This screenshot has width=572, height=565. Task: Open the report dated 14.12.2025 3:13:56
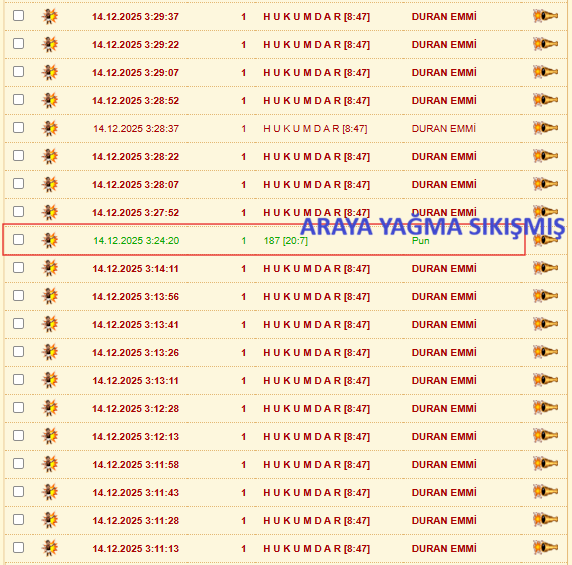[x=135, y=297]
